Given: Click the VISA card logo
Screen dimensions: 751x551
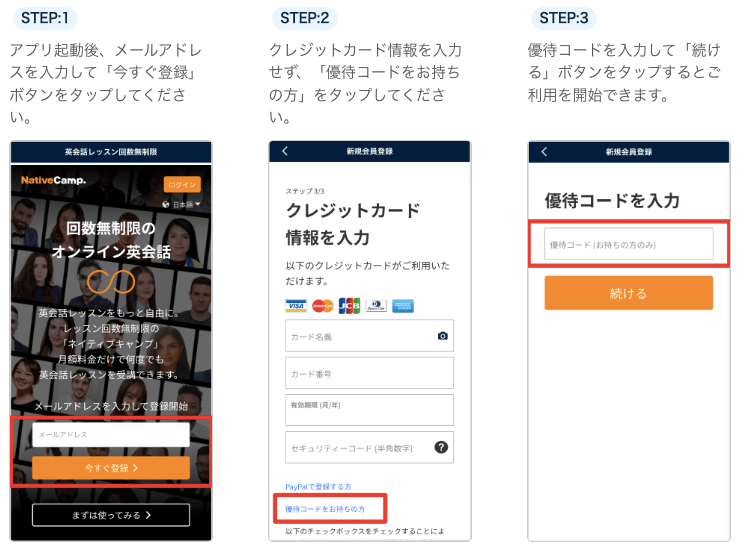Looking at the screenshot, I should point(296,306).
